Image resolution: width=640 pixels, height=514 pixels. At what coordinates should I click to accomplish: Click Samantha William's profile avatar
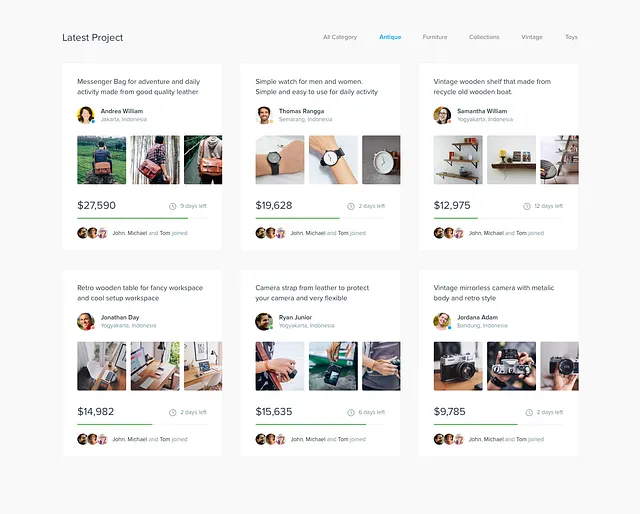pyautogui.click(x=442, y=115)
